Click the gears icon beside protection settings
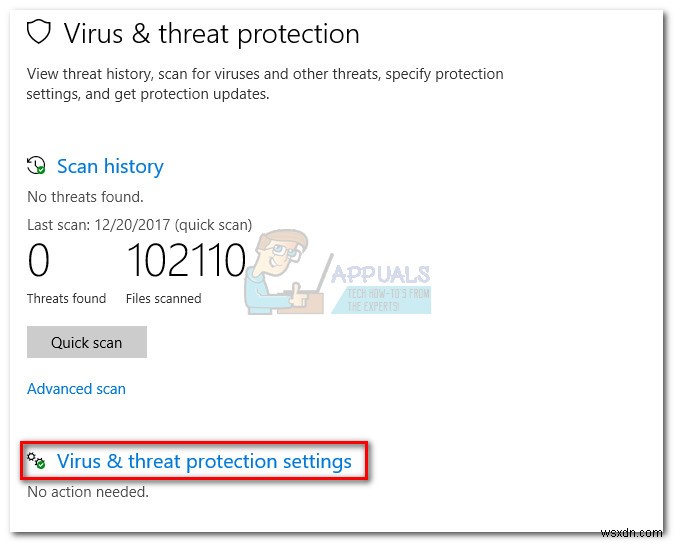The height and width of the screenshot is (543, 674). point(37,461)
